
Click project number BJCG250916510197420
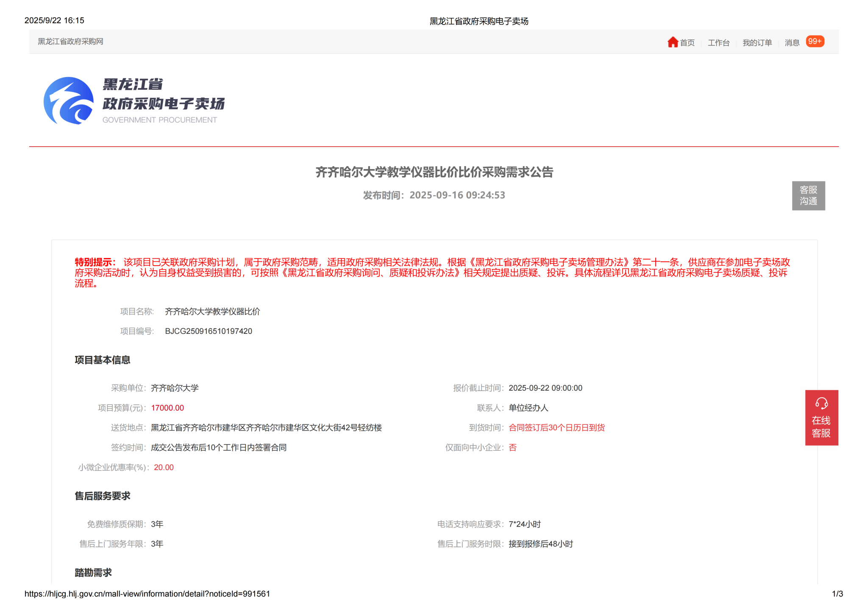209,331
